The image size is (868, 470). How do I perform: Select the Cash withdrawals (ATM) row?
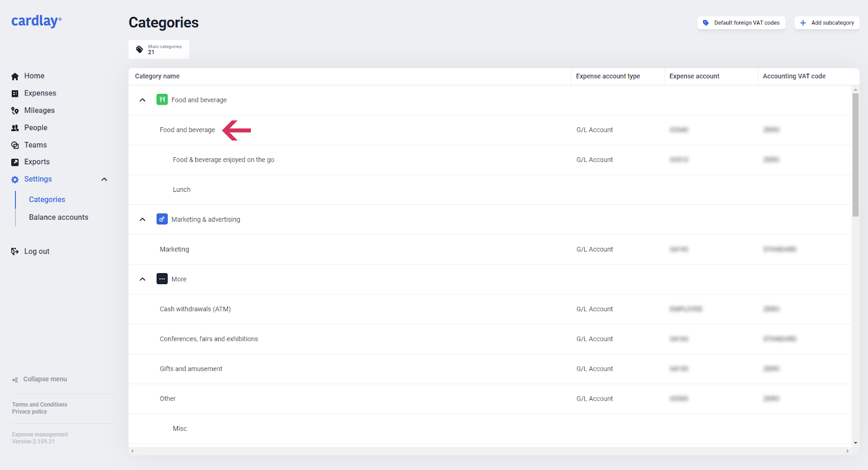coord(195,309)
